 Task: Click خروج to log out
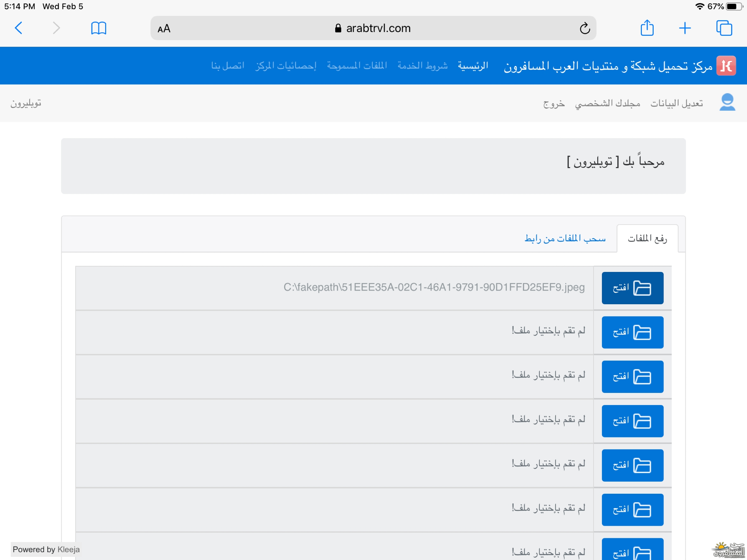coord(554,103)
